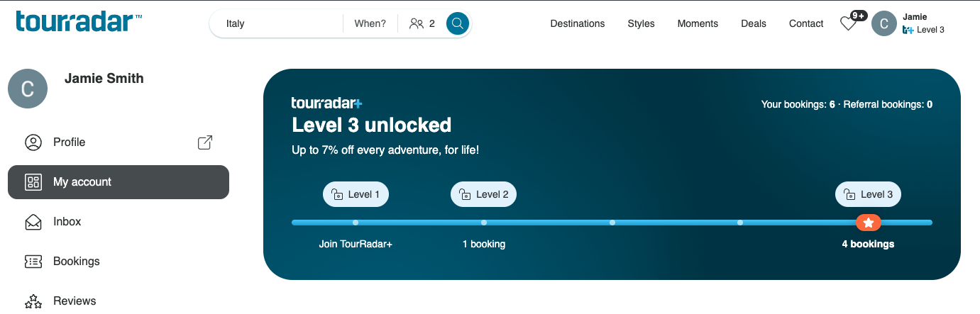
Task: Click the Profile person icon in sidebar
Action: point(33,142)
